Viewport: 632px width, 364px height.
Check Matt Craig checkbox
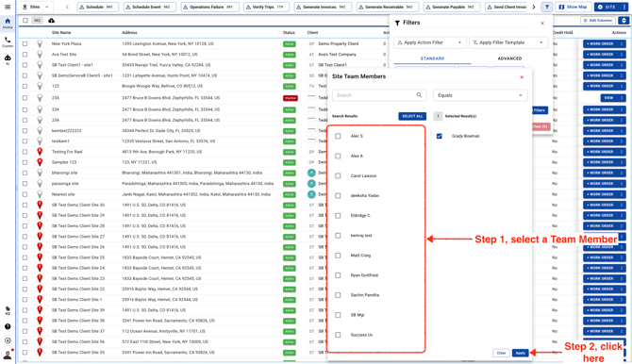pyautogui.click(x=338, y=256)
